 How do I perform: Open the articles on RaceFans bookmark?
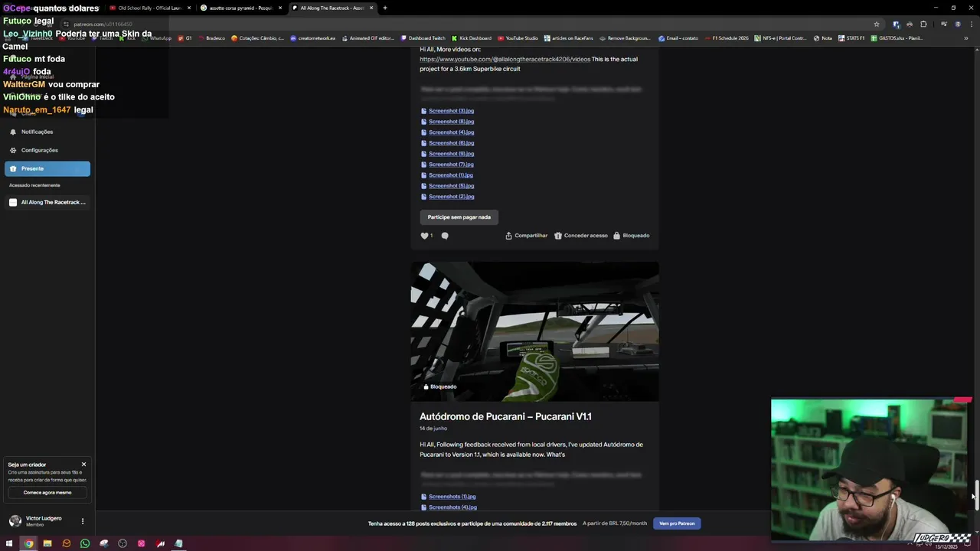[569, 38]
